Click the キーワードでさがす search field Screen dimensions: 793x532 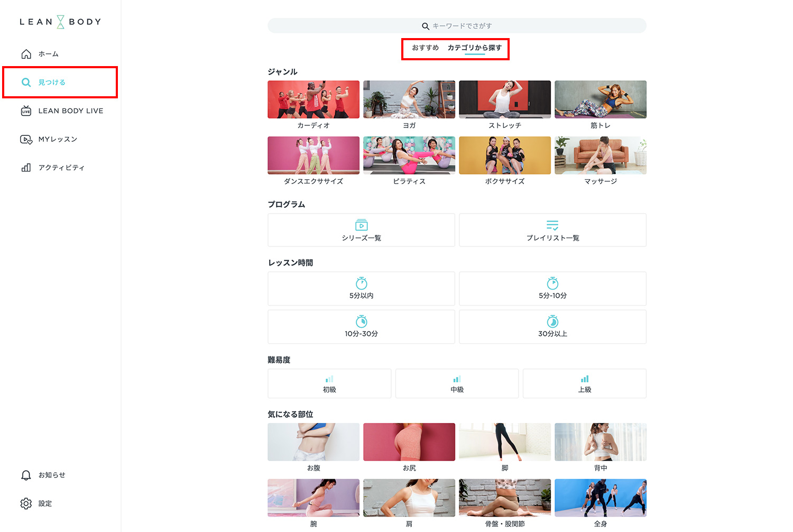click(x=457, y=26)
